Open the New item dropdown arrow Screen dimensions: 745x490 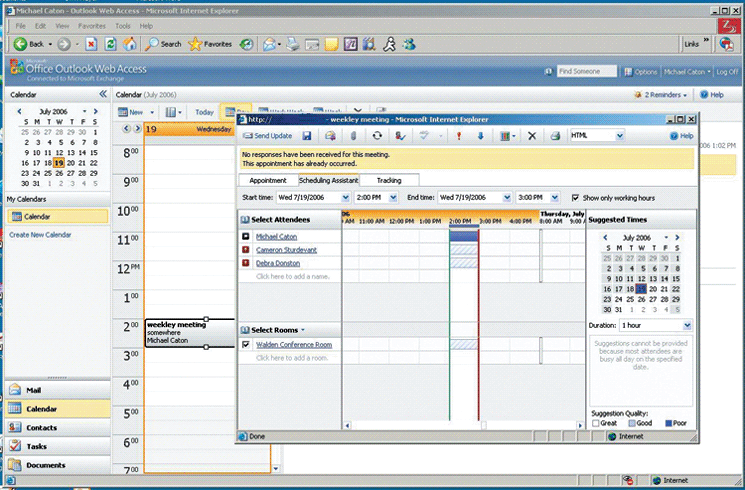point(152,113)
